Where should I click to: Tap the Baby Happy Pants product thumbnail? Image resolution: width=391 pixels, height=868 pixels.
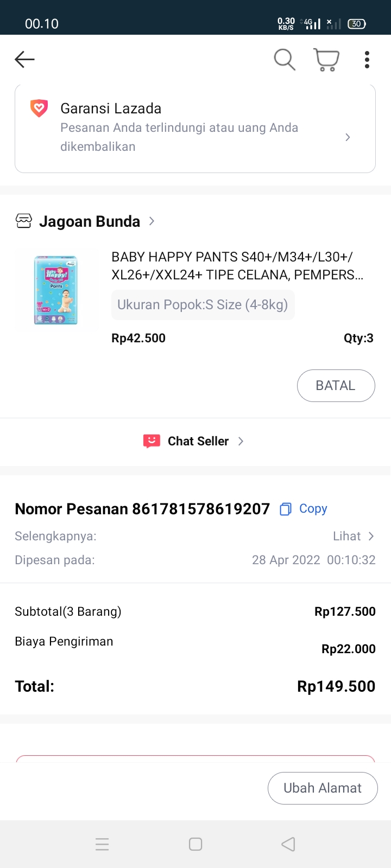coord(56,290)
